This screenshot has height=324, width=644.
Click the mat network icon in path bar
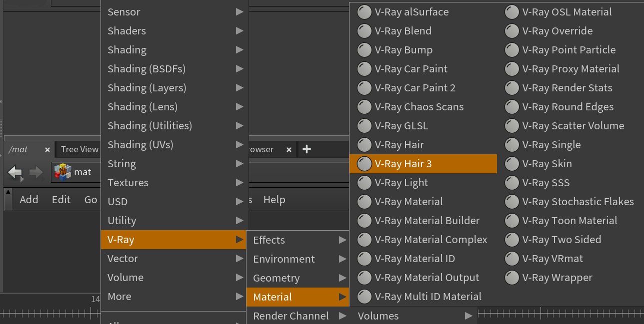[62, 172]
